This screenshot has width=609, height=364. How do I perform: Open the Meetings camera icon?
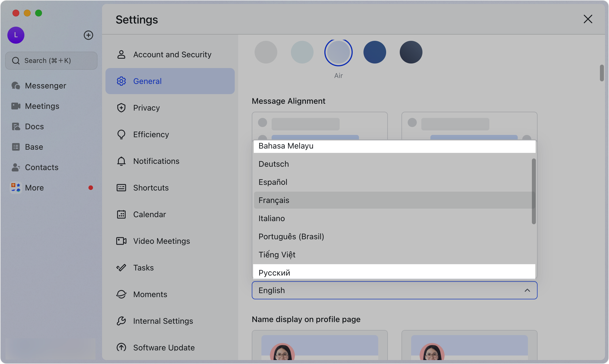(x=16, y=106)
